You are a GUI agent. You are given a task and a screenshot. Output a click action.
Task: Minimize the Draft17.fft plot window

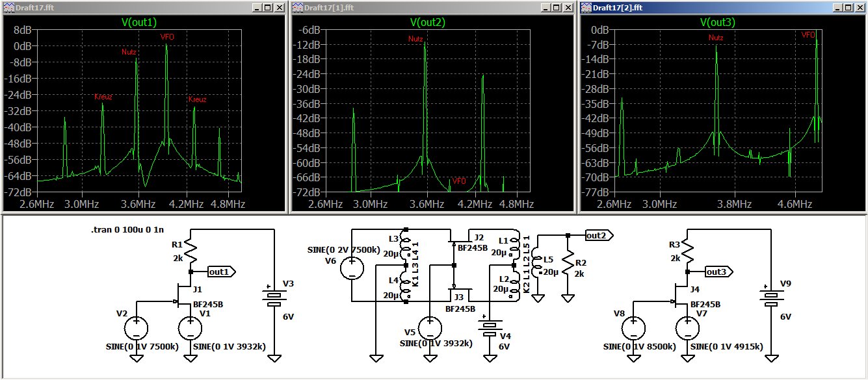tap(256, 7)
